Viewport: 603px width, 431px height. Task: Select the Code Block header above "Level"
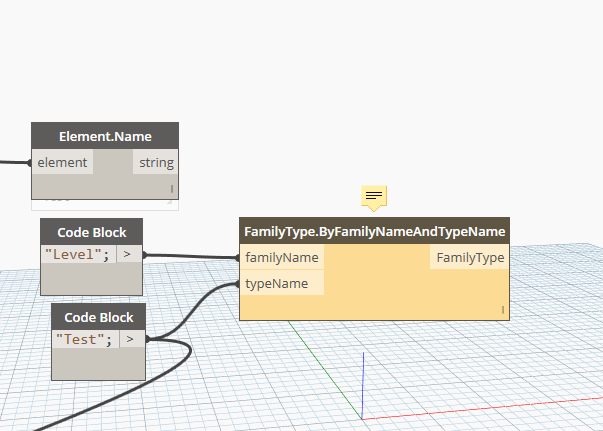point(91,232)
